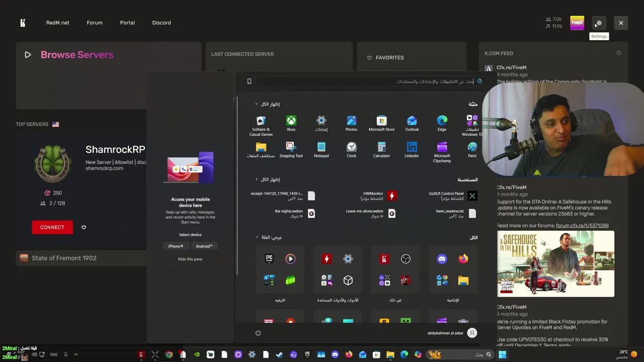This screenshot has height=362, width=644.
Task: Click the phone link icon beside search
Action: pyautogui.click(x=249, y=81)
